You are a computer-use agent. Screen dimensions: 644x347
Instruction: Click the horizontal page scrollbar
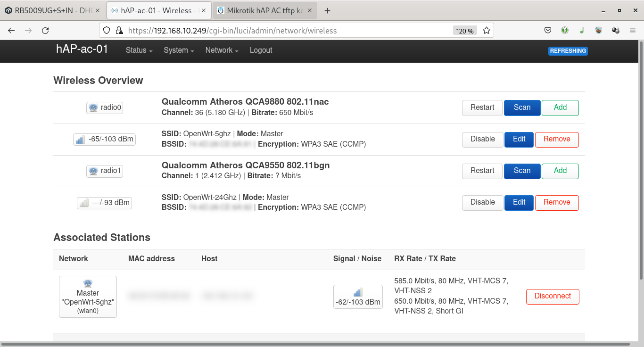(316, 344)
